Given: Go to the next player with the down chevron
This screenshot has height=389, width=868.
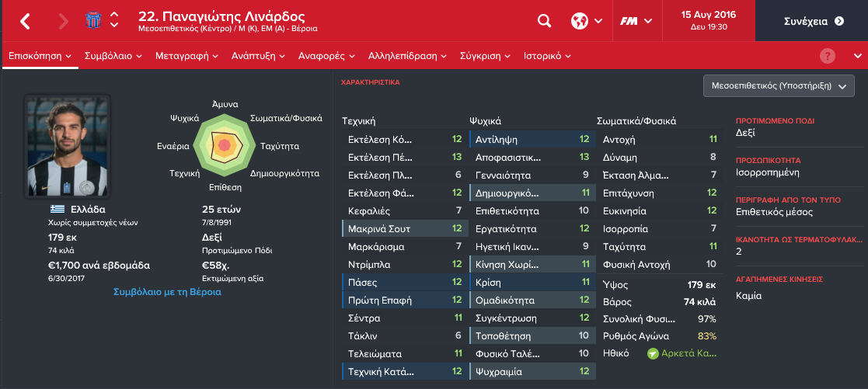Looking at the screenshot, I should 114,26.
